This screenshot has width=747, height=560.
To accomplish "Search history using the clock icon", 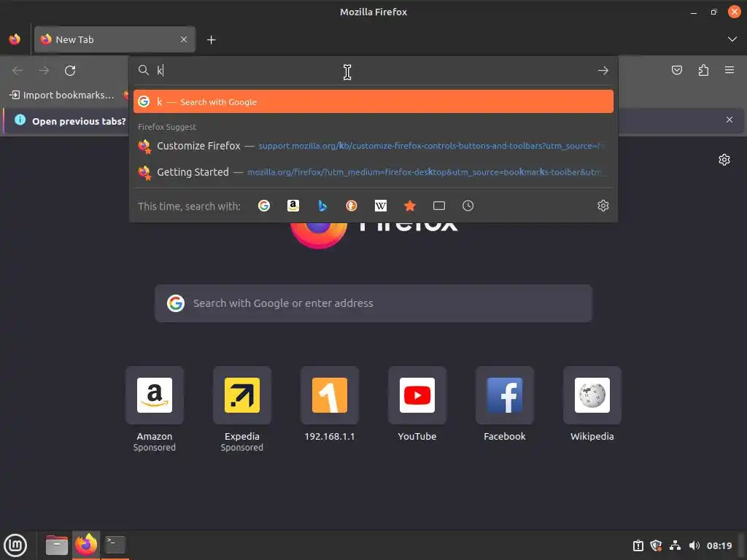I will [468, 206].
